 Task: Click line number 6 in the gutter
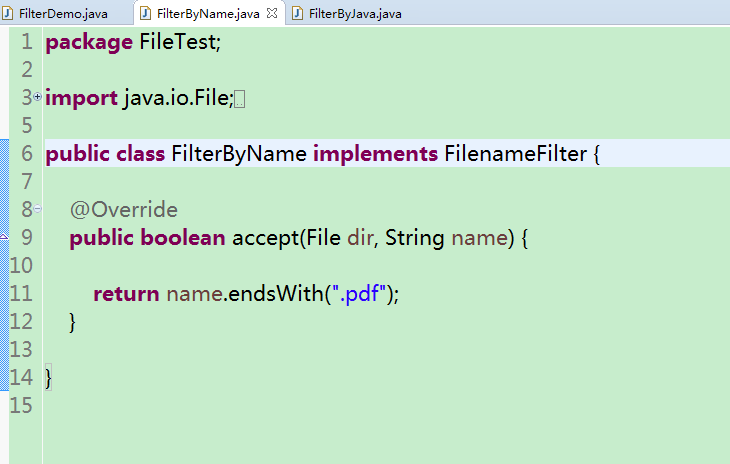tap(27, 154)
